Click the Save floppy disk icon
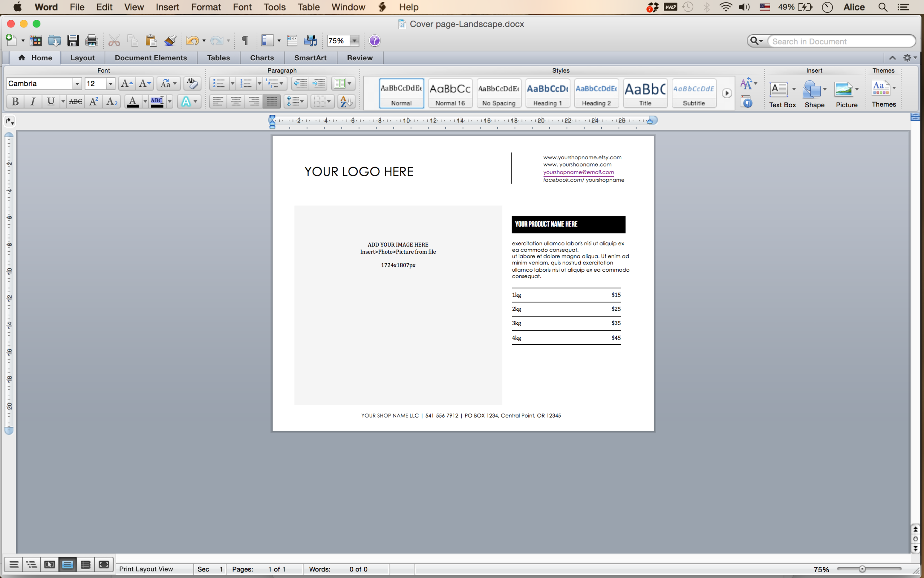Image resolution: width=924 pixels, height=578 pixels. [x=73, y=40]
